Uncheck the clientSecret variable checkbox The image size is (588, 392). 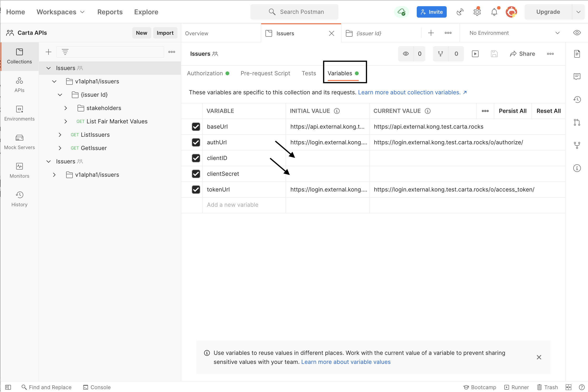[196, 174]
